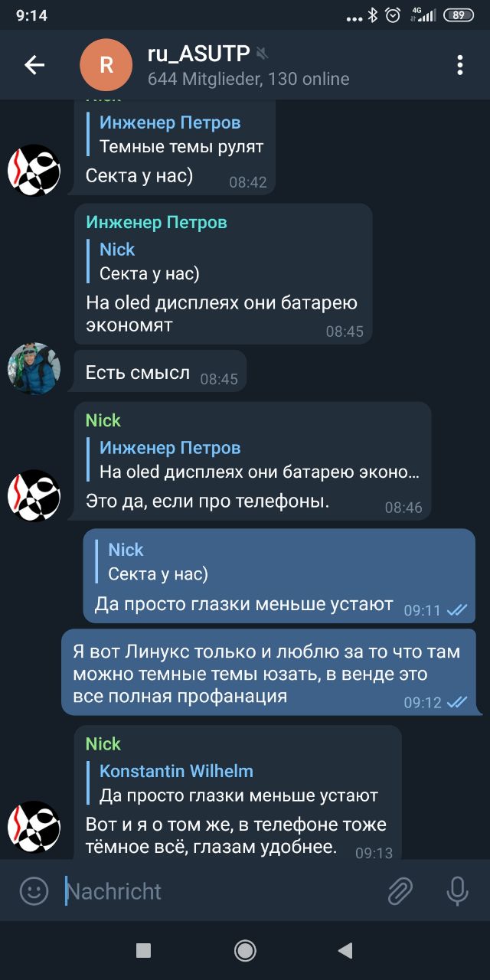
Task: Tap the Android home circle button
Action: [x=245, y=951]
